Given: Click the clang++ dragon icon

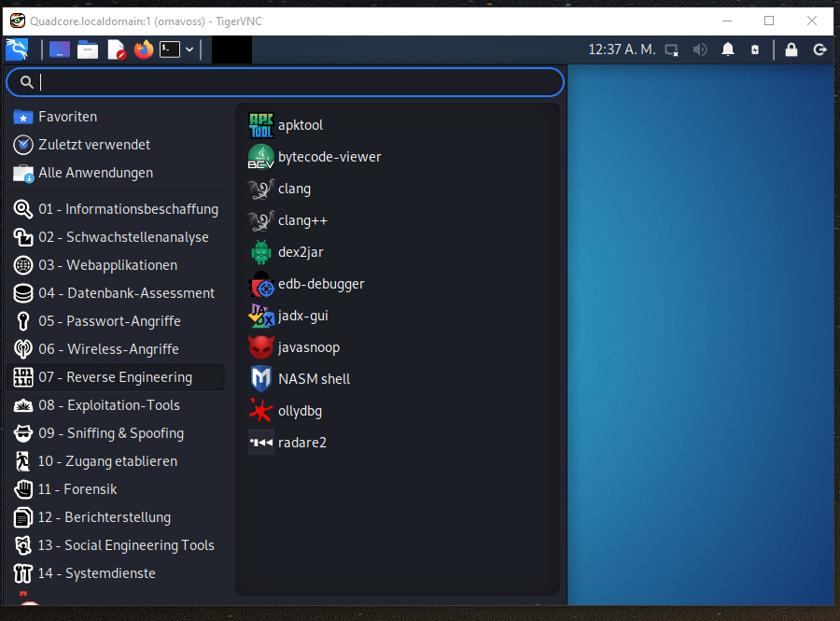Looking at the screenshot, I should (x=261, y=220).
